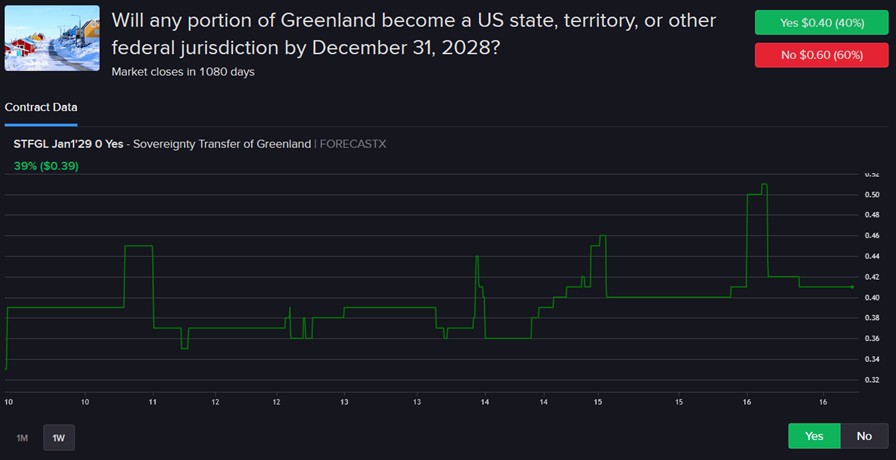The image size is (896, 460).
Task: Click the 0.40 y-axis price label
Action: coord(871,297)
